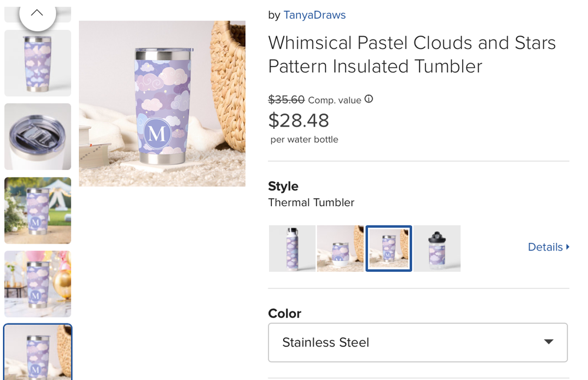Image resolution: width=588 pixels, height=380 pixels.
Task: Select the wicker basket tumbler thumbnail
Action: (38, 352)
